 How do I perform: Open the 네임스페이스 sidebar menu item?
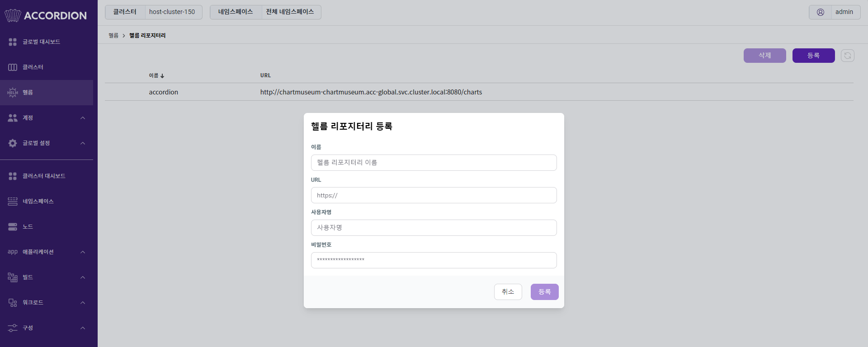point(47,202)
